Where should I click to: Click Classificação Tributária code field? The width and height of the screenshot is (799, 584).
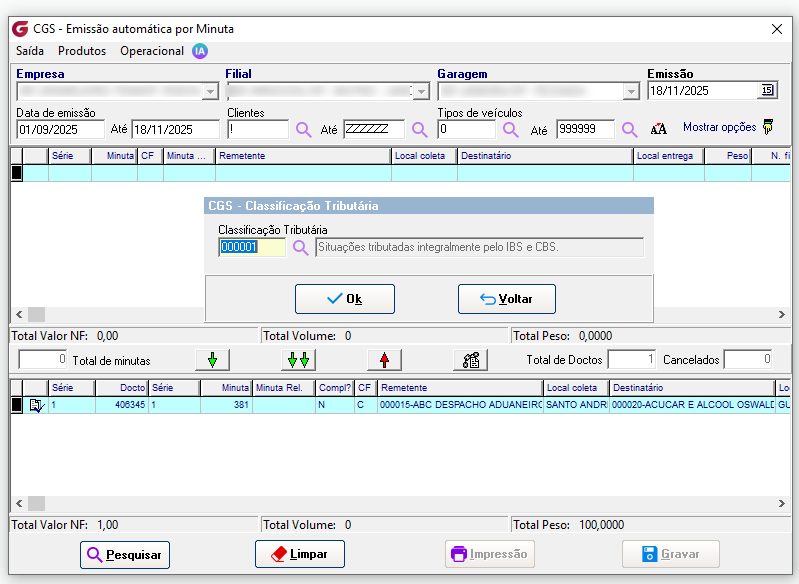252,247
